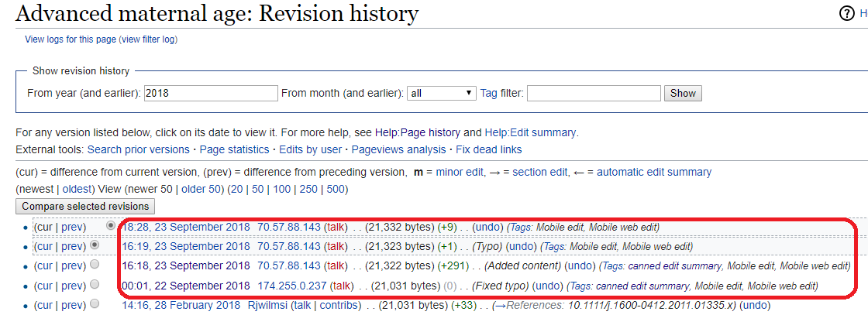Focus the From year input field

(x=211, y=93)
